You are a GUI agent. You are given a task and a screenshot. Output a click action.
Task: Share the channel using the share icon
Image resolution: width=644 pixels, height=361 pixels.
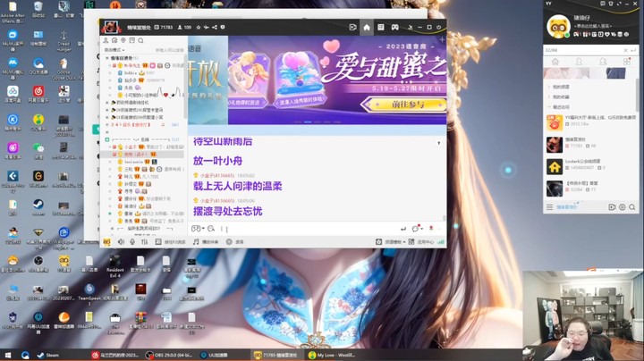tap(215, 27)
